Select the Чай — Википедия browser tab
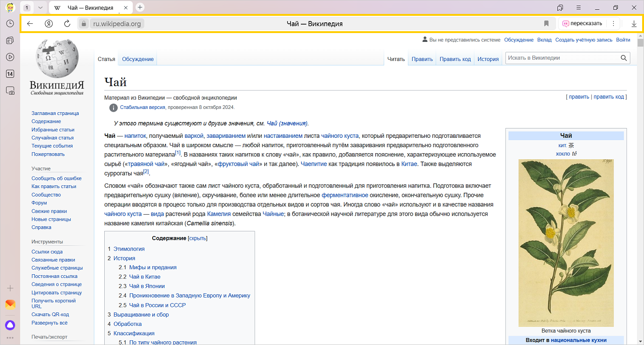This screenshot has height=345, width=644. (x=91, y=8)
